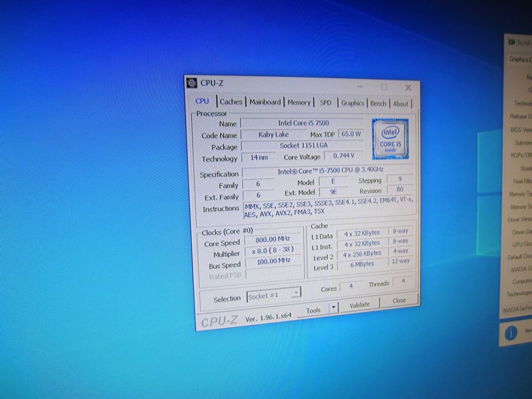Screen dimensions: 532x399
Task: Open the Tools dropdown arrow
Action: coord(334,307)
